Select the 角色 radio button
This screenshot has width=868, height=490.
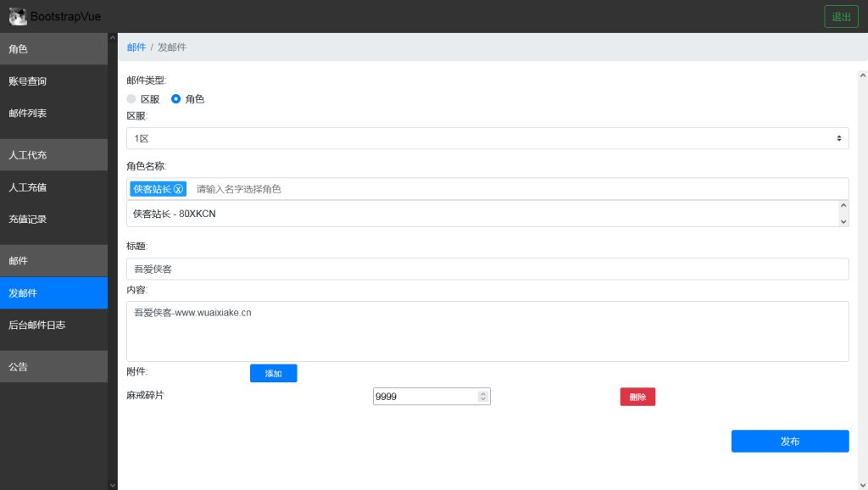click(176, 99)
